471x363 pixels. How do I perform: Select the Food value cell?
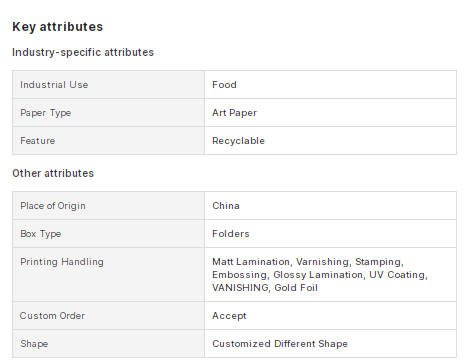[330, 85]
